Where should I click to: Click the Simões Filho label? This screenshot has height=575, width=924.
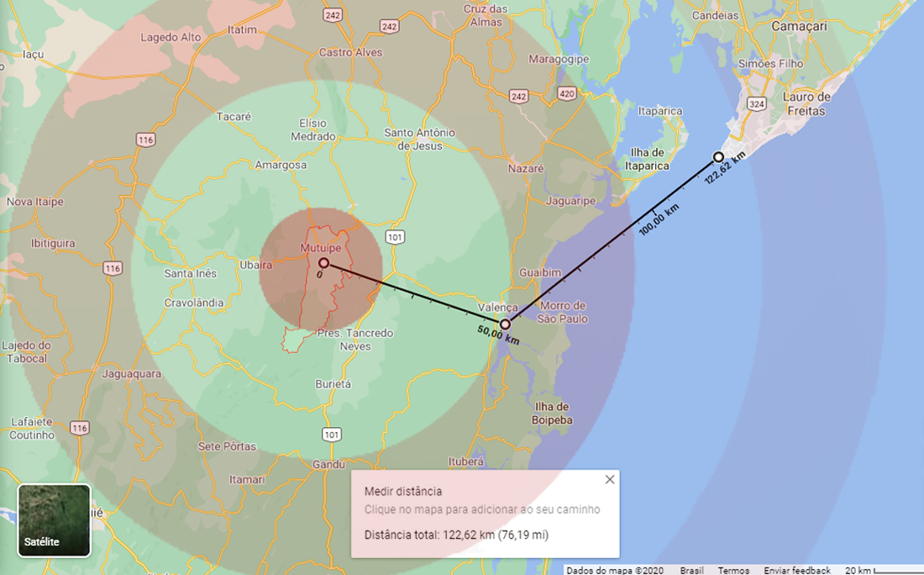770,63
